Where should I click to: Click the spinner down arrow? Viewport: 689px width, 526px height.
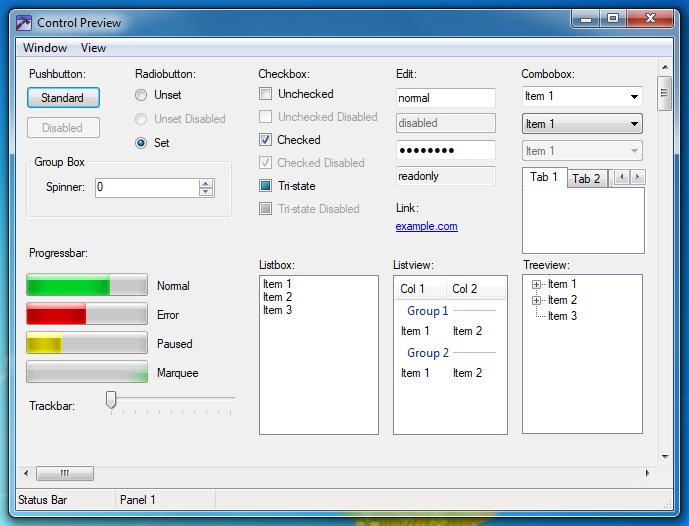206,192
